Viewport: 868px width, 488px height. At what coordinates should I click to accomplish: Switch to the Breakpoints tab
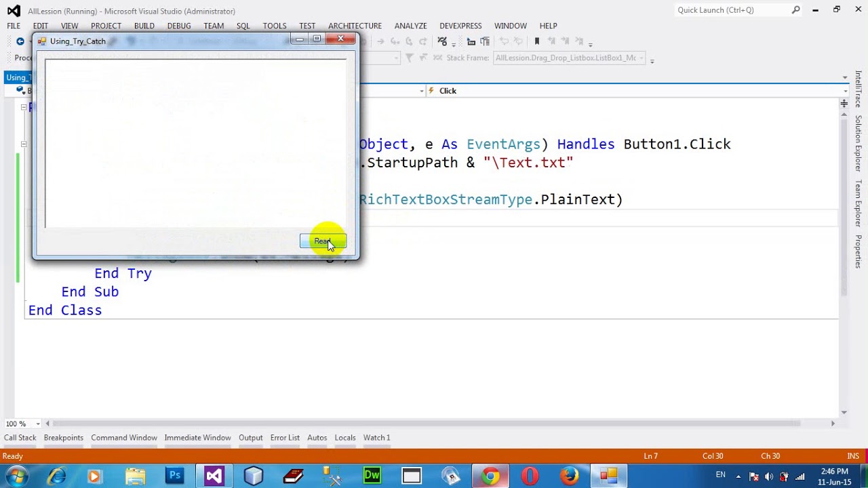click(64, 438)
